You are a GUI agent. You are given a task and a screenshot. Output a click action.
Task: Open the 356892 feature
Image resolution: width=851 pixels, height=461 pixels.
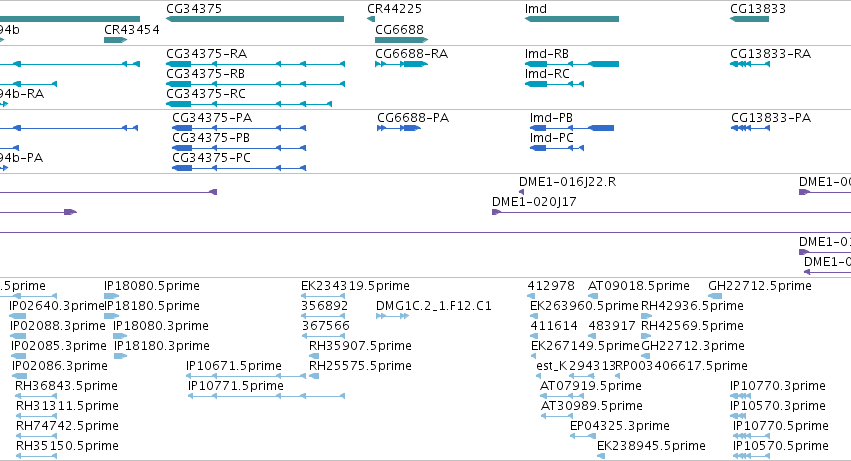coord(323,317)
